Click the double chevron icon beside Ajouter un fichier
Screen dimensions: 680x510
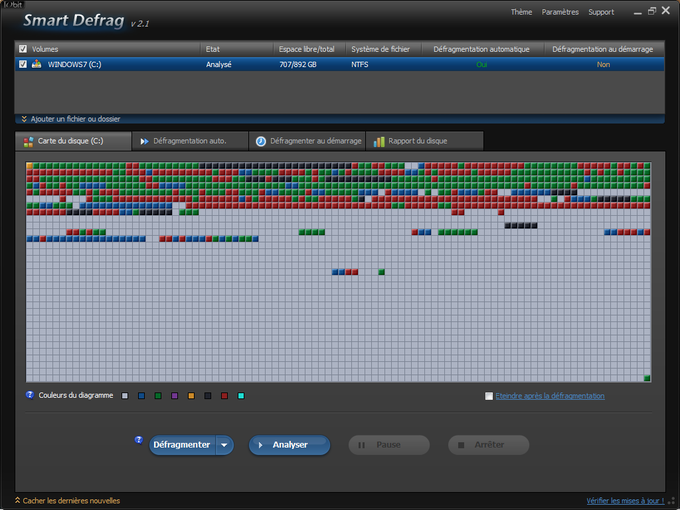click(x=24, y=119)
